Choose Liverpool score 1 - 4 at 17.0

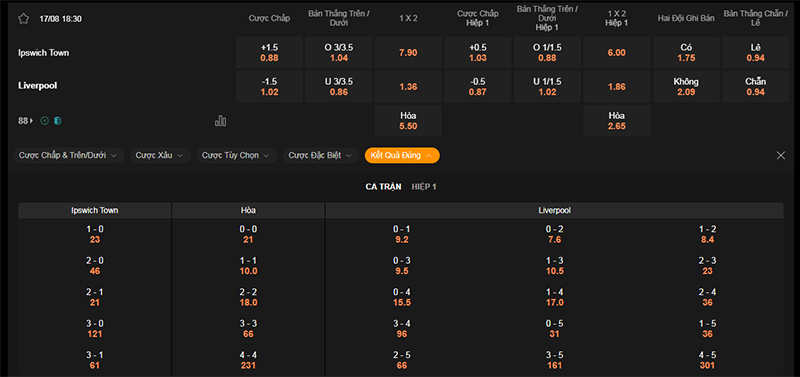click(555, 297)
